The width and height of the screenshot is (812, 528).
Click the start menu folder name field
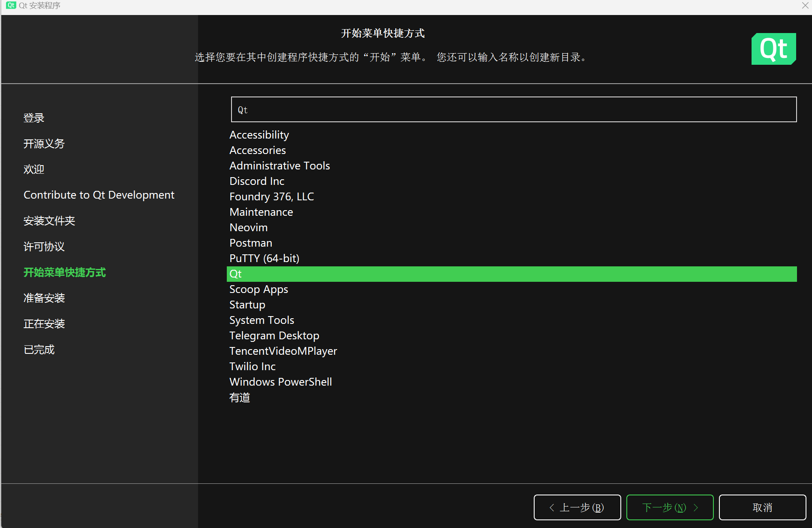click(514, 109)
